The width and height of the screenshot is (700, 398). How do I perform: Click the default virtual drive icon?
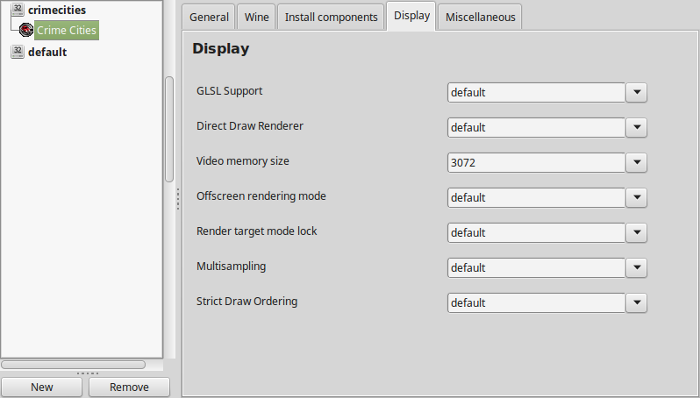[x=17, y=52]
